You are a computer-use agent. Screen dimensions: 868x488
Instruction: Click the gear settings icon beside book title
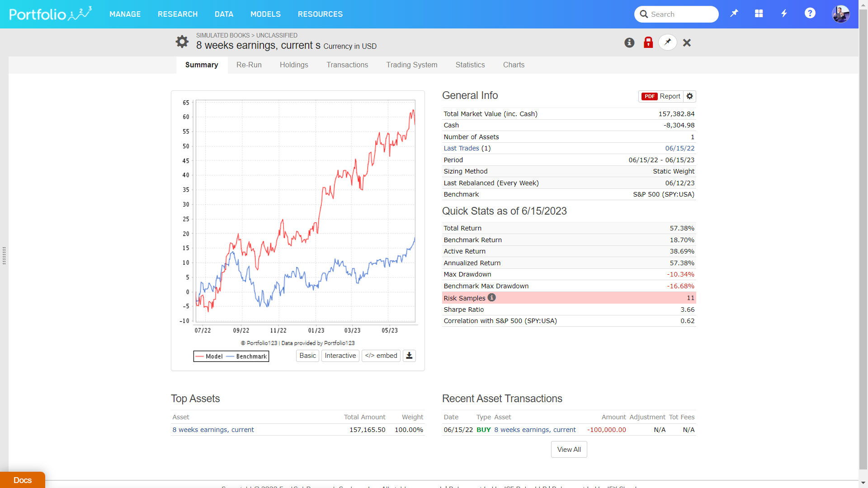(x=182, y=42)
